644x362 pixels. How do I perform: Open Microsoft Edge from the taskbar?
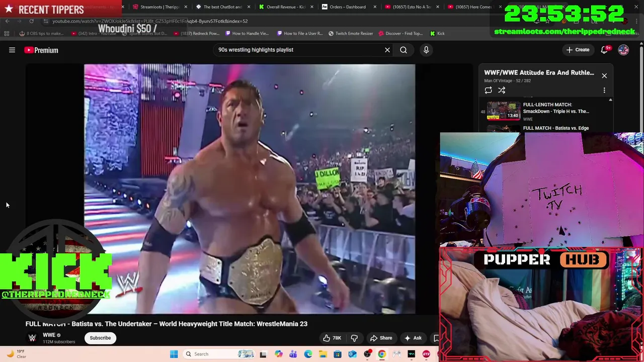(308, 354)
